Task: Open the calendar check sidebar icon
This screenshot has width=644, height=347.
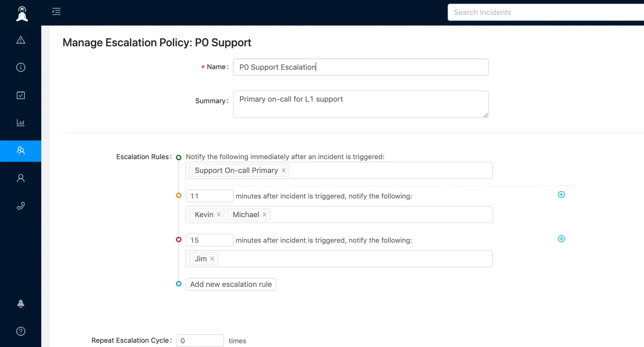Action: point(21,95)
